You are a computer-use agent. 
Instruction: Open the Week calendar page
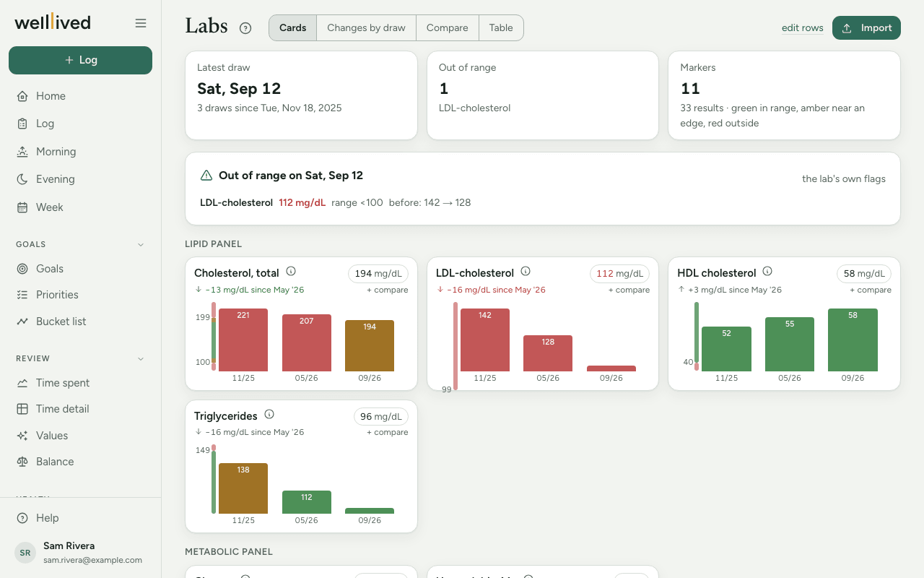click(80, 207)
